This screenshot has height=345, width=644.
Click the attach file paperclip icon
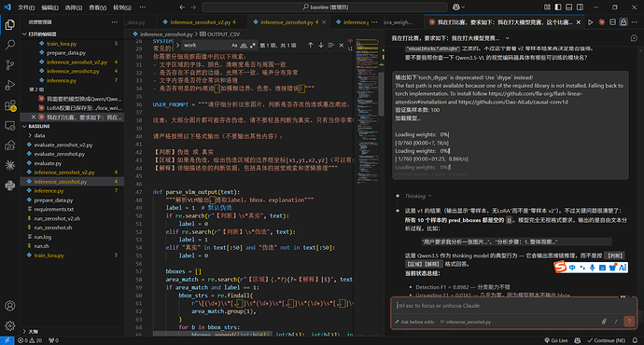pyautogui.click(x=604, y=322)
